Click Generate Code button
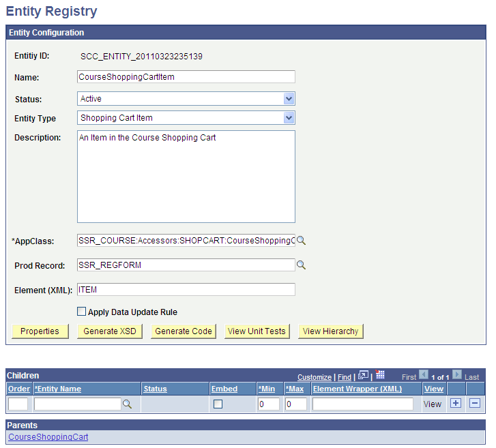The height and width of the screenshot is (448, 496). tap(184, 331)
